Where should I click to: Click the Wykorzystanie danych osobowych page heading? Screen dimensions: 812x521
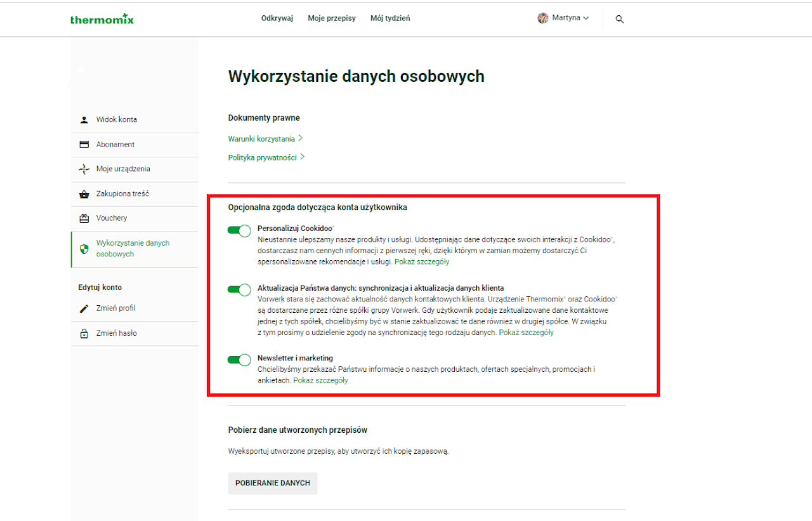point(357,76)
